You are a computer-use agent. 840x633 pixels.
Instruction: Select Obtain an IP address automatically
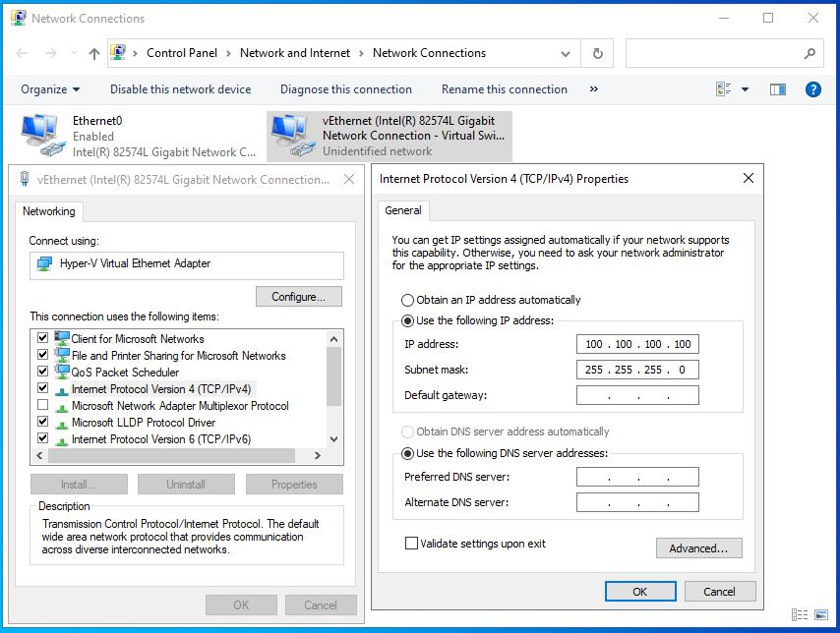coord(407,300)
